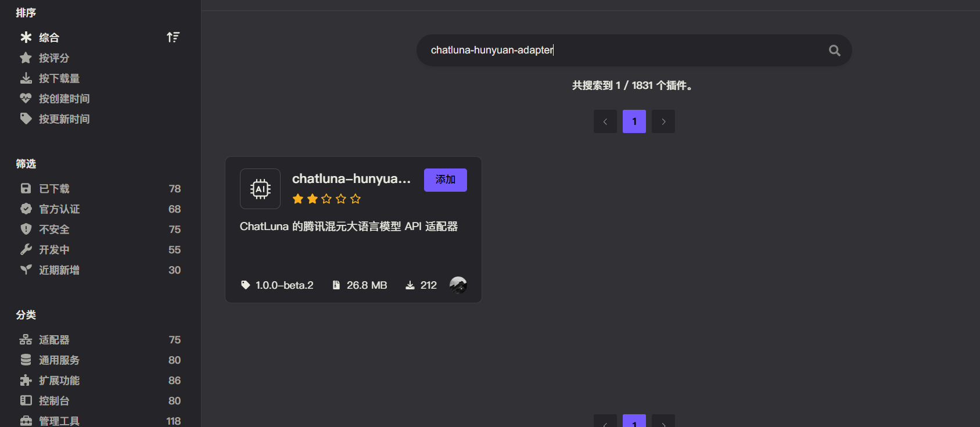Select page 1 in top pagination
This screenshot has width=980, height=427.
(x=634, y=121)
